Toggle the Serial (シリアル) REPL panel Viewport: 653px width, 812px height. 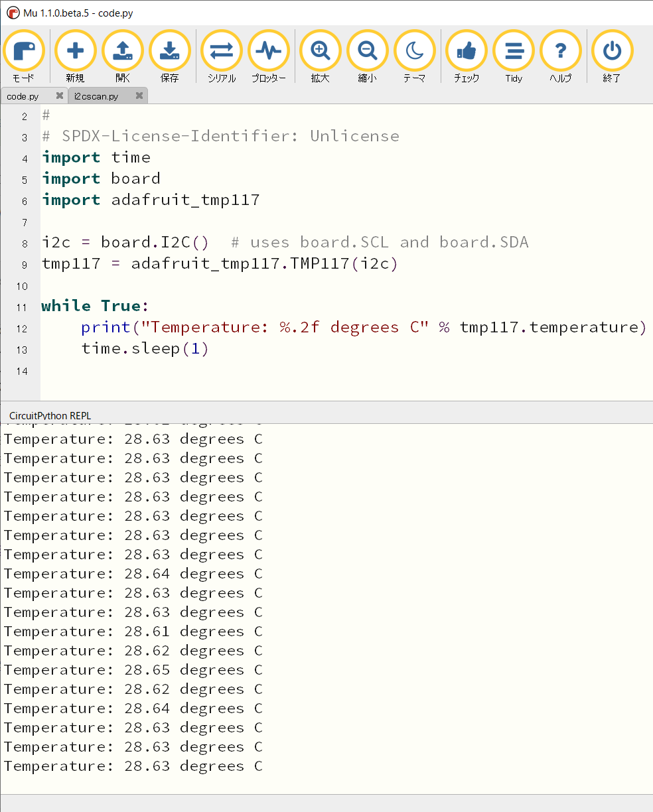[x=221, y=52]
